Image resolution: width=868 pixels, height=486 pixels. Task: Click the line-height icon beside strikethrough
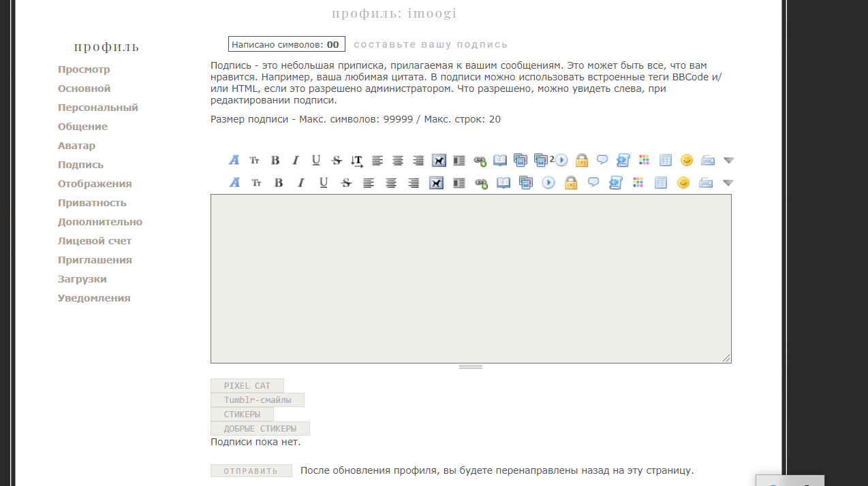pos(357,161)
